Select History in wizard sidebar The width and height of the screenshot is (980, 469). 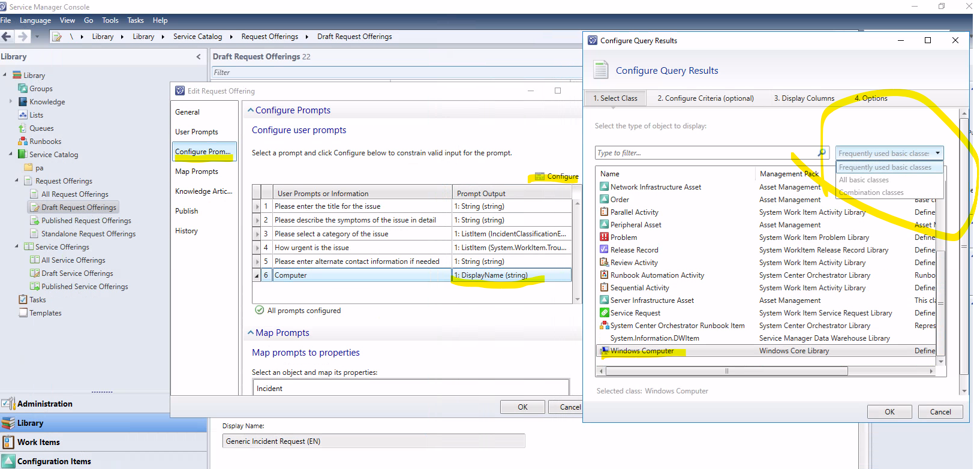click(x=187, y=230)
